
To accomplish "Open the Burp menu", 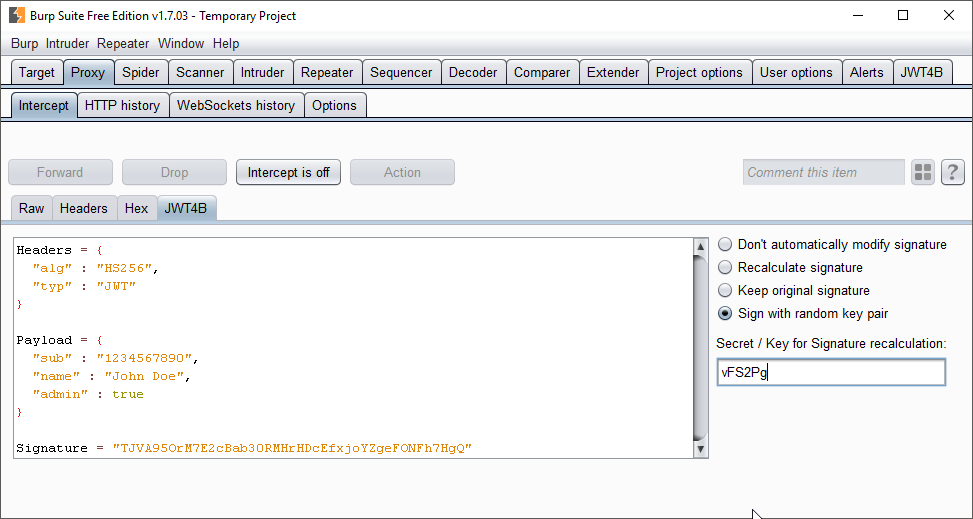I will click(x=24, y=43).
